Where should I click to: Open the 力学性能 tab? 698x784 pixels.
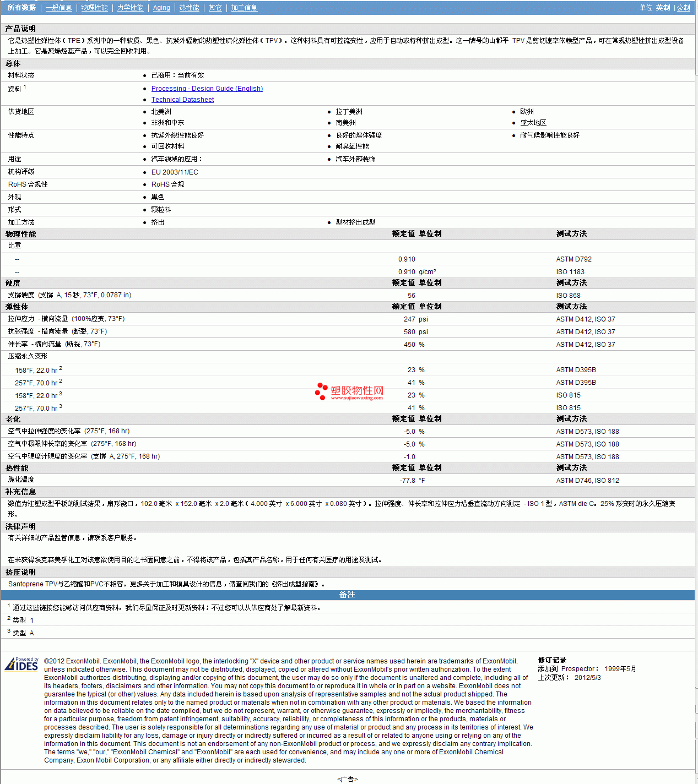click(x=130, y=8)
